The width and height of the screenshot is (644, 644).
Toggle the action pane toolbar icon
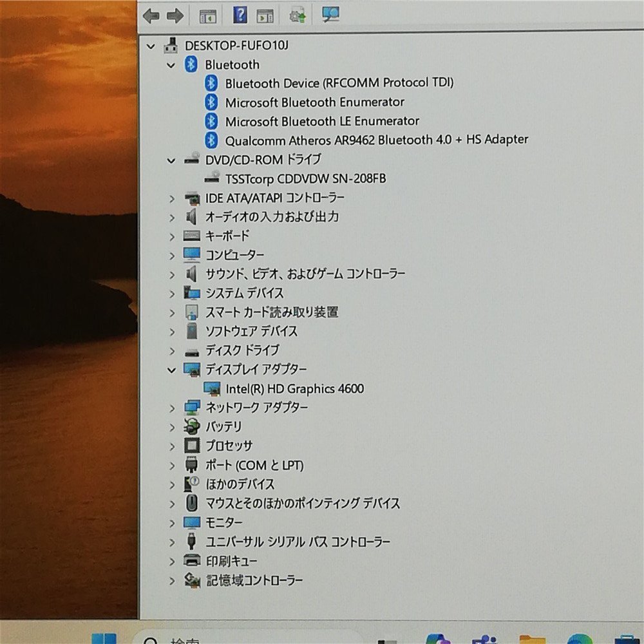(x=265, y=16)
